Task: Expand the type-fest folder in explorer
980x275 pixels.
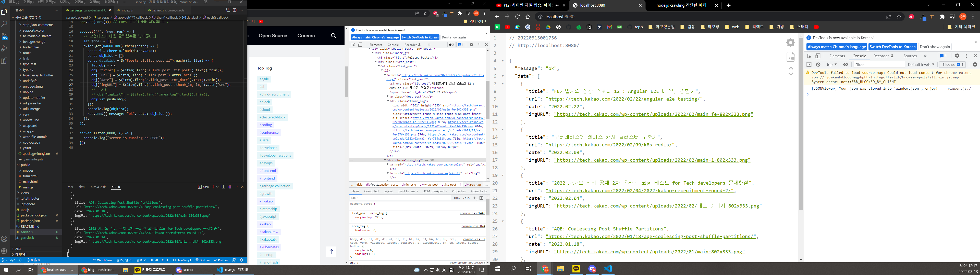Action: (29, 64)
